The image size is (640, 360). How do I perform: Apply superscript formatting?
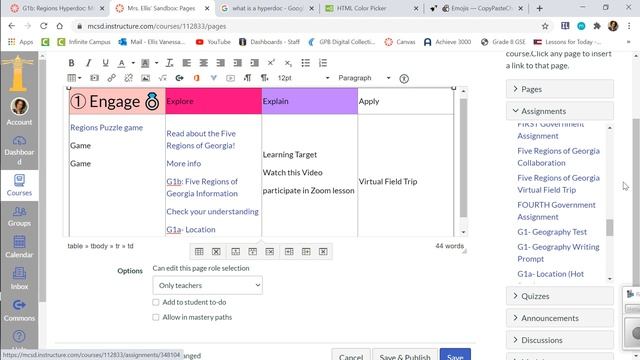pos(271,63)
